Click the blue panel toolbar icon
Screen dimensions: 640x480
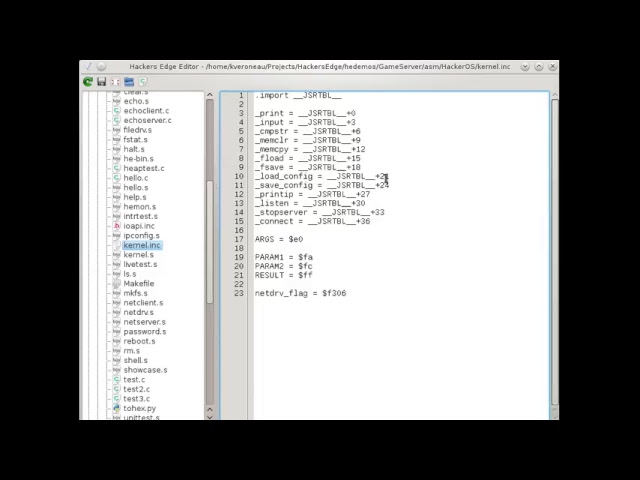click(129, 82)
